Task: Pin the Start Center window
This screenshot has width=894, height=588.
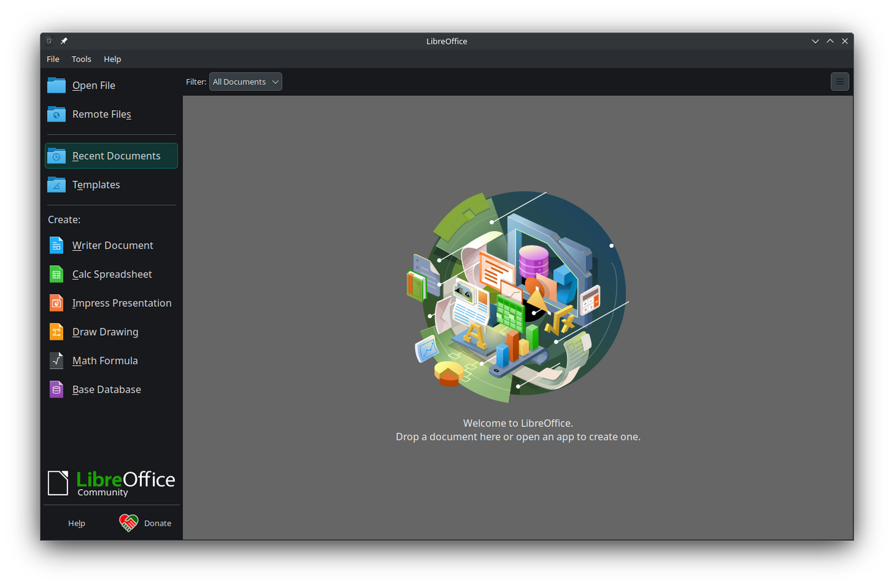Action: point(64,41)
